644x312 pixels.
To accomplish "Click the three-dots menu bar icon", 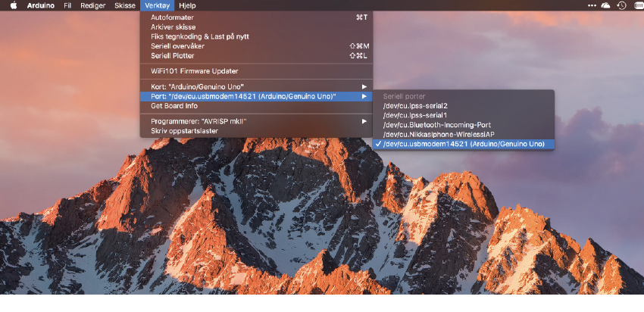I will point(592,5).
